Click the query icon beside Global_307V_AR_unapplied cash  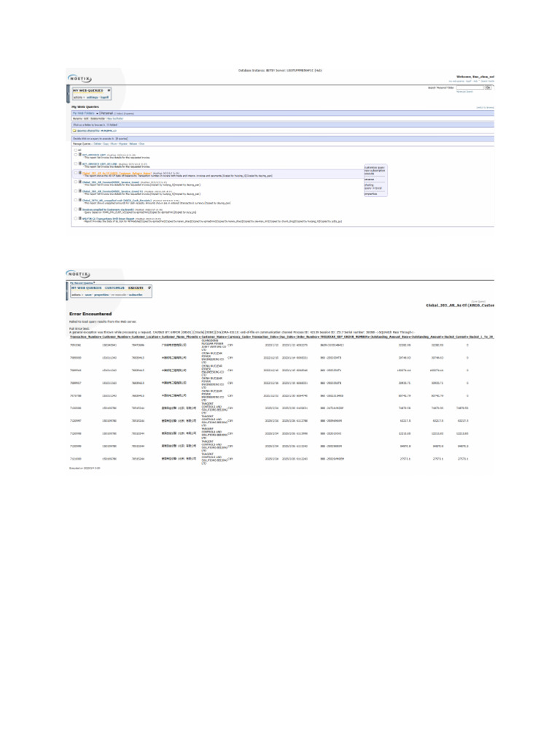coord(80,200)
